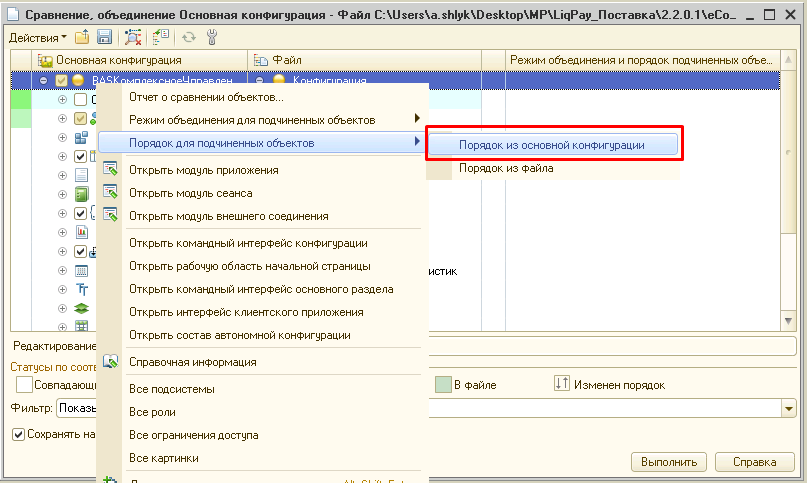Collapse the BASКомплексноеУправлен root tree node
807x483 pixels.
44,80
